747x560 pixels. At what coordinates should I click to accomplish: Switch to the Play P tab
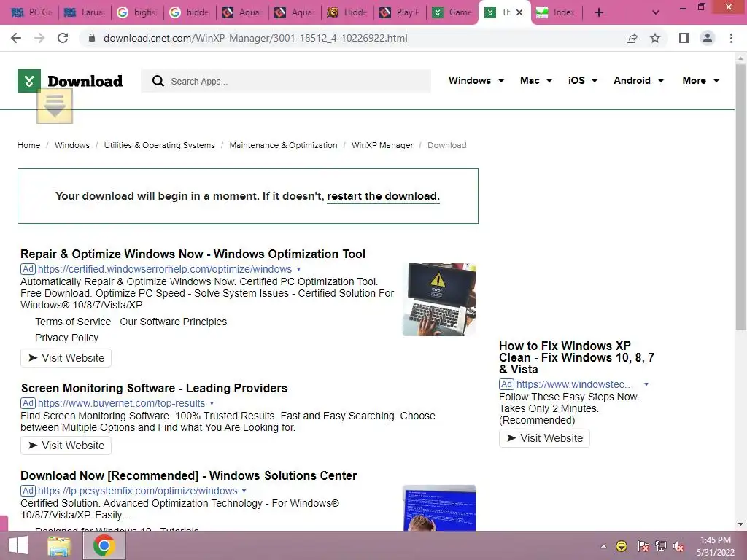coord(400,12)
